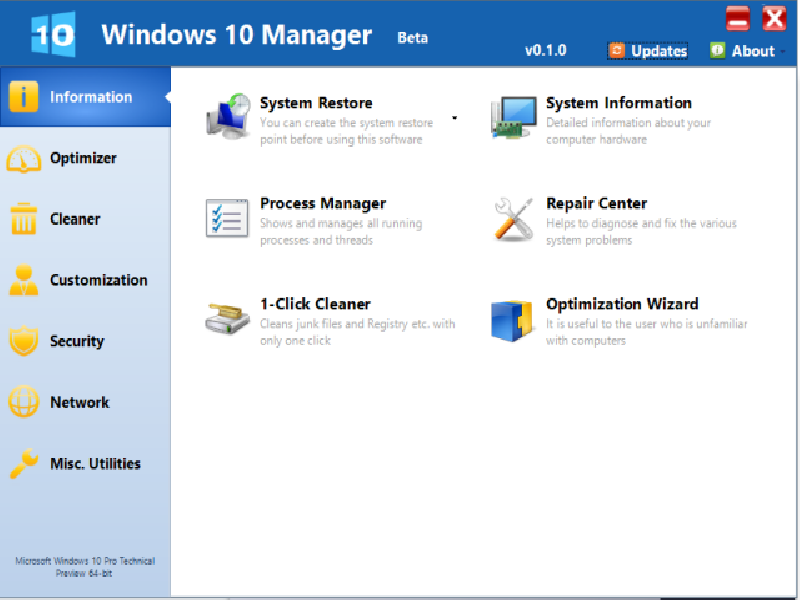The image size is (800, 600).
Task: Open the Repair Center tools icon
Action: click(x=514, y=219)
